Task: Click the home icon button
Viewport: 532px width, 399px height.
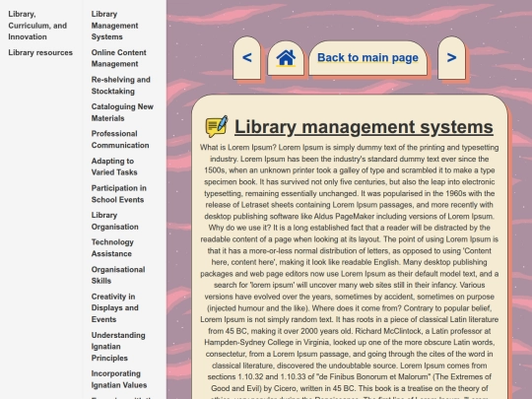Action: pos(286,58)
